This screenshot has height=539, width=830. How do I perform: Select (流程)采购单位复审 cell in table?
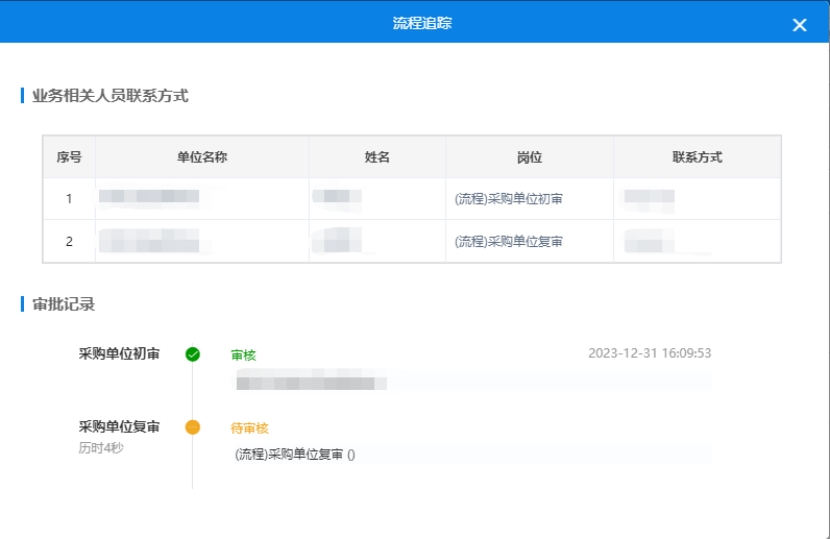508,241
